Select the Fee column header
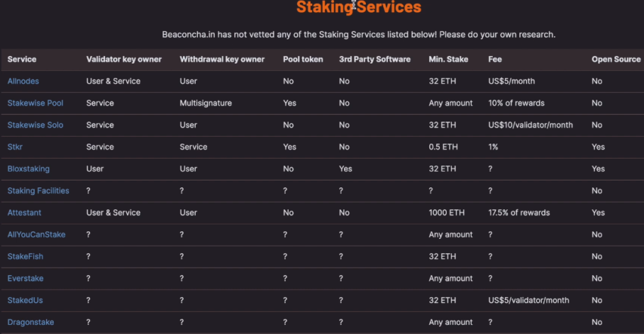The image size is (644, 334). 495,59
